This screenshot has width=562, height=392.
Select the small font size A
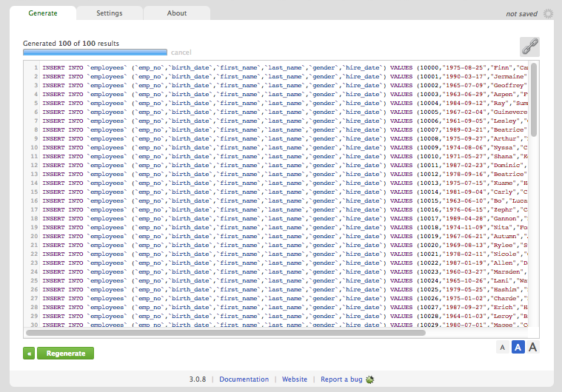[x=503, y=347]
